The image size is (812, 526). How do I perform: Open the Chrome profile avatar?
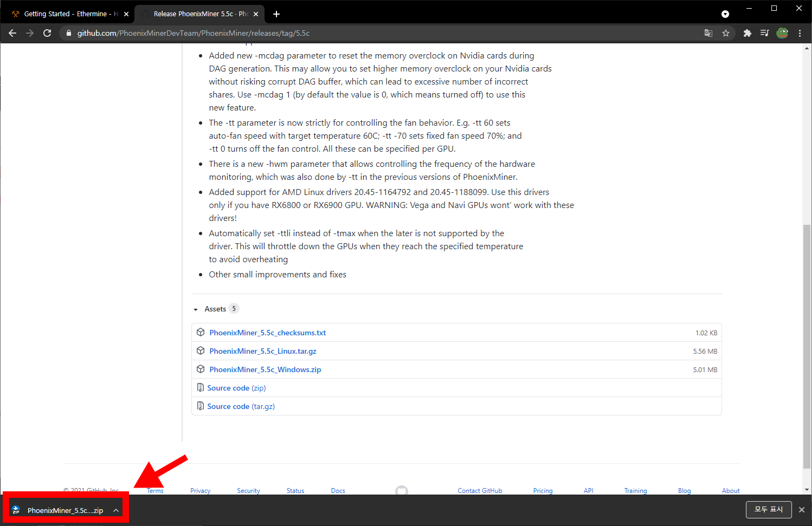(x=782, y=33)
